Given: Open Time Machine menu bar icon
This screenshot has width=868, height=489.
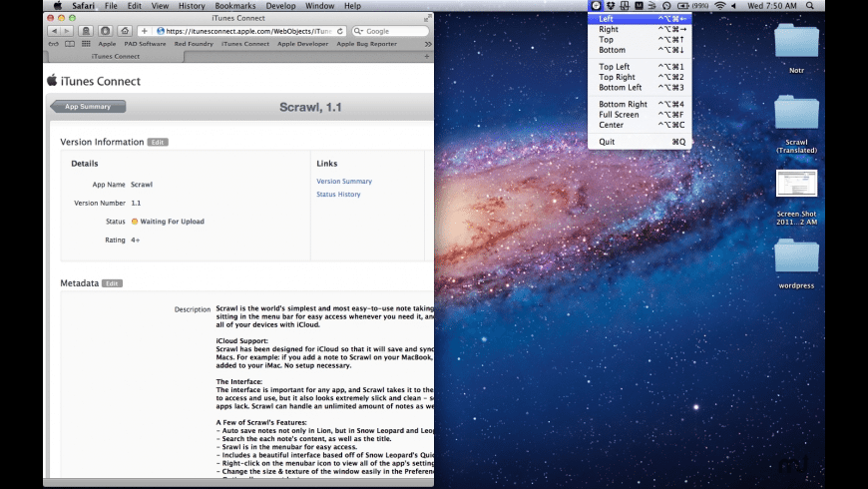Looking at the screenshot, I should tap(666, 6).
